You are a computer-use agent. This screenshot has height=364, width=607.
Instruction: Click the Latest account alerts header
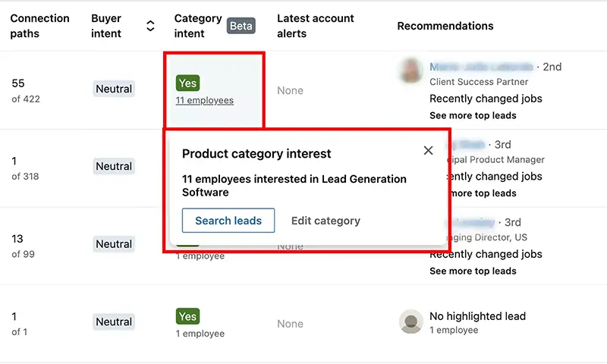(x=315, y=26)
